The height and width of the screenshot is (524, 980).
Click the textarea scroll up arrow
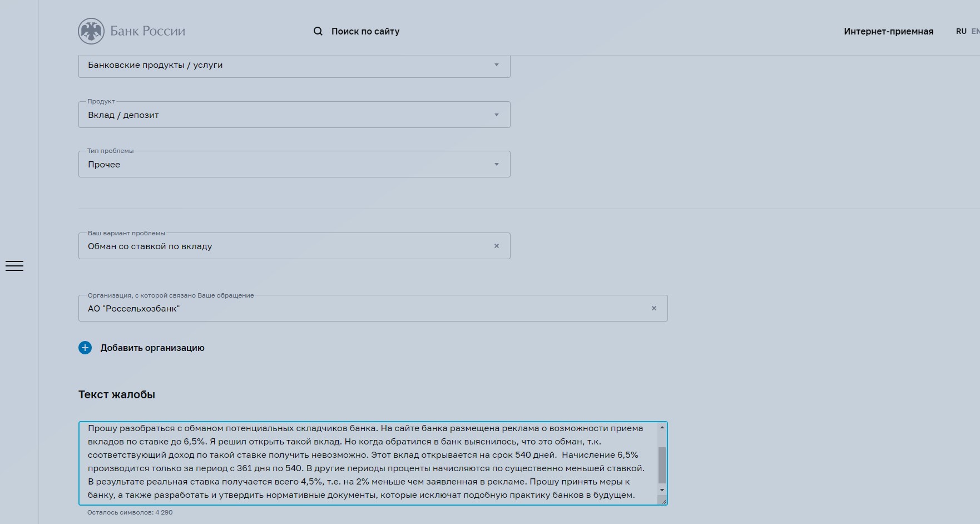(662, 427)
